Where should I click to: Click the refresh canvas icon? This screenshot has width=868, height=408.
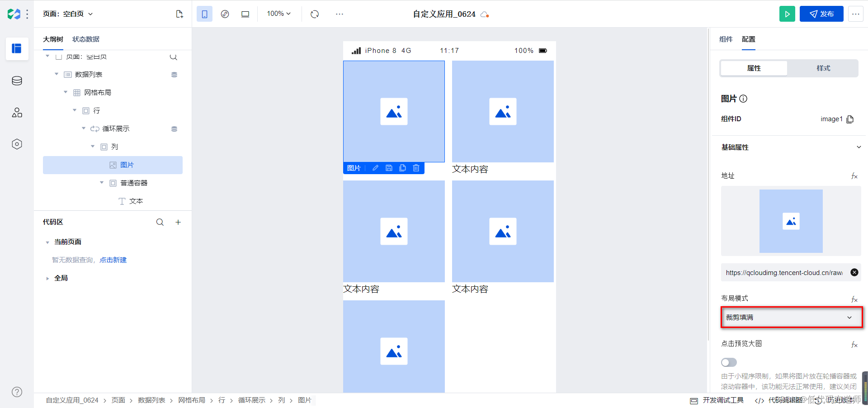click(315, 14)
